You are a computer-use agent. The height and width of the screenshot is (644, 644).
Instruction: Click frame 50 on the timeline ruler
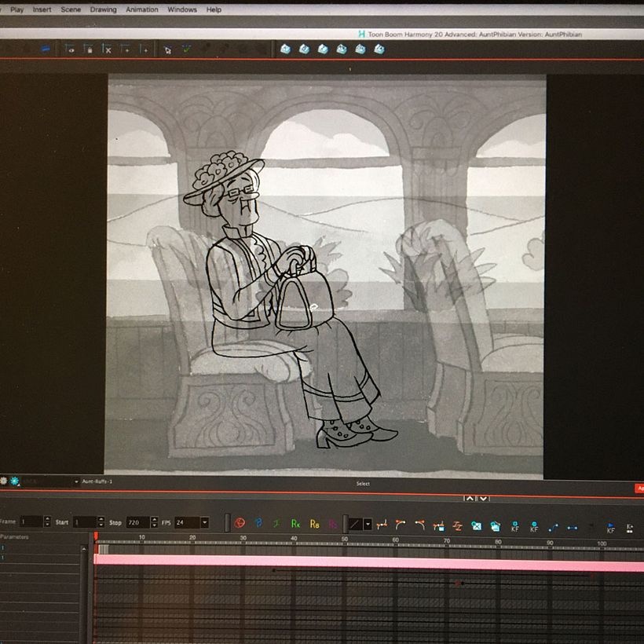pos(345,539)
